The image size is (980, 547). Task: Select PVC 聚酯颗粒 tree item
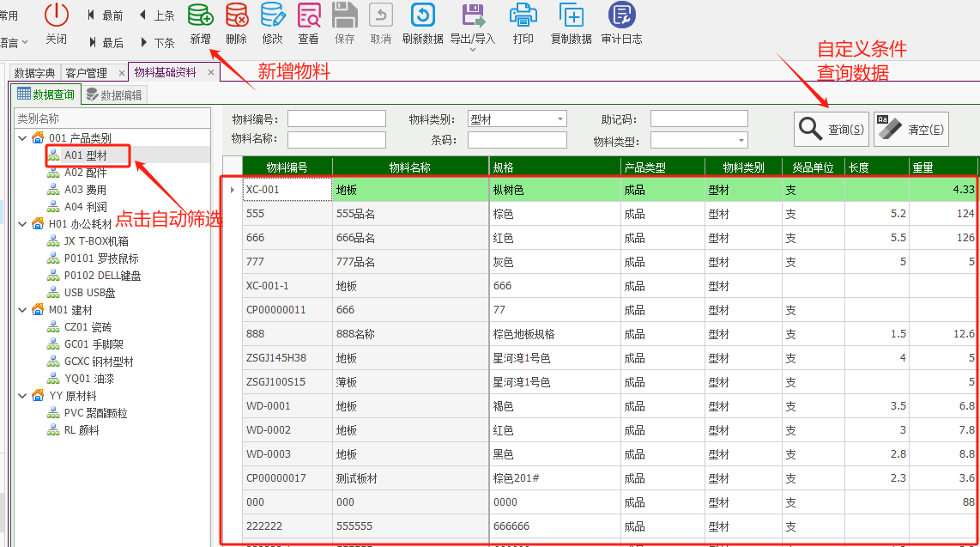pos(95,413)
